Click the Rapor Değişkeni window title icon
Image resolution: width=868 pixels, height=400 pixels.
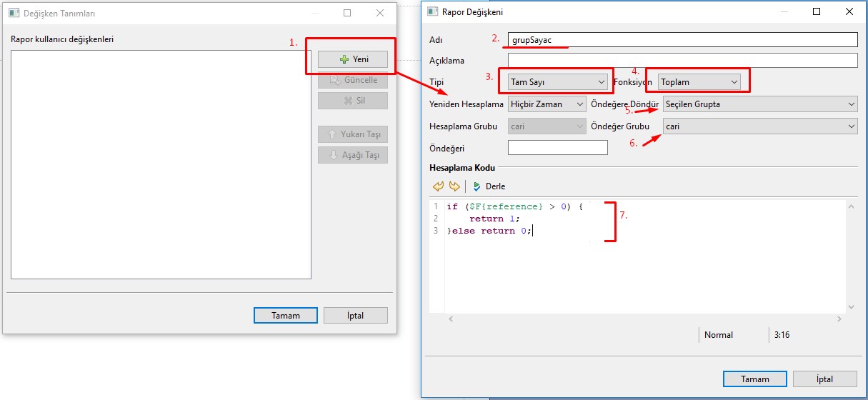433,12
